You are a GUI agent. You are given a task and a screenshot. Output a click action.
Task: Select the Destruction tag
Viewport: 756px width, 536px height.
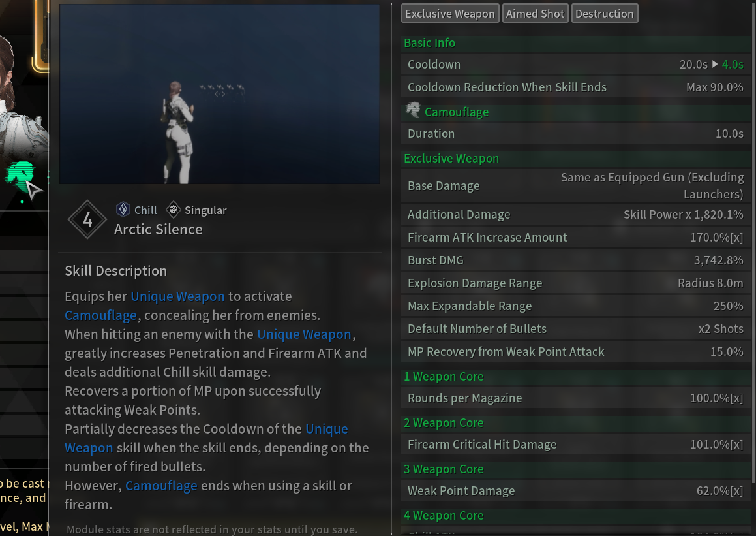click(605, 14)
